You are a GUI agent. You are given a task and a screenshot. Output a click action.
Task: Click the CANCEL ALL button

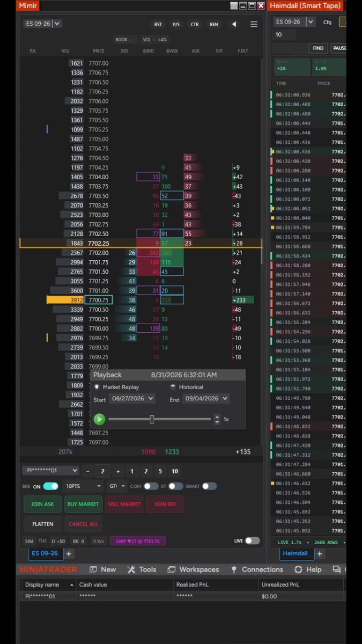pos(83,524)
